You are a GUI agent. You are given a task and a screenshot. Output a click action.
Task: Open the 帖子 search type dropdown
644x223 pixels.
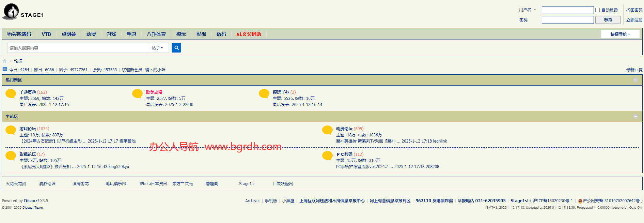(157, 48)
